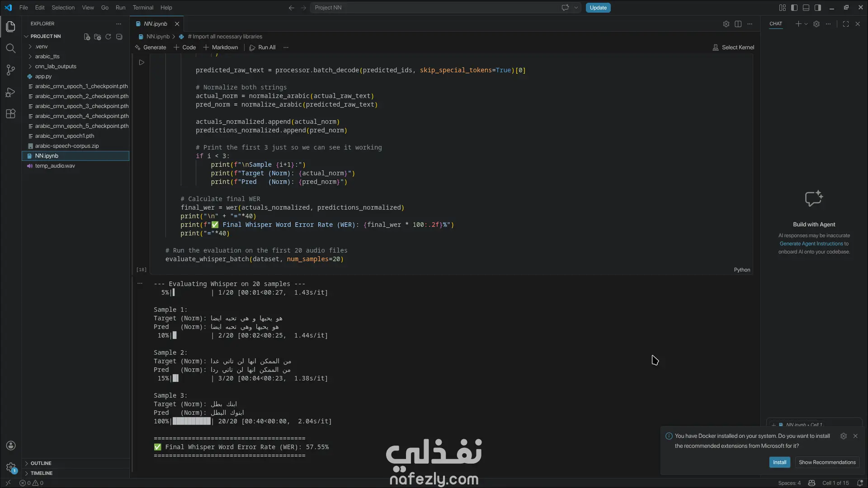Collapse all folders in Explorer

point(119,37)
